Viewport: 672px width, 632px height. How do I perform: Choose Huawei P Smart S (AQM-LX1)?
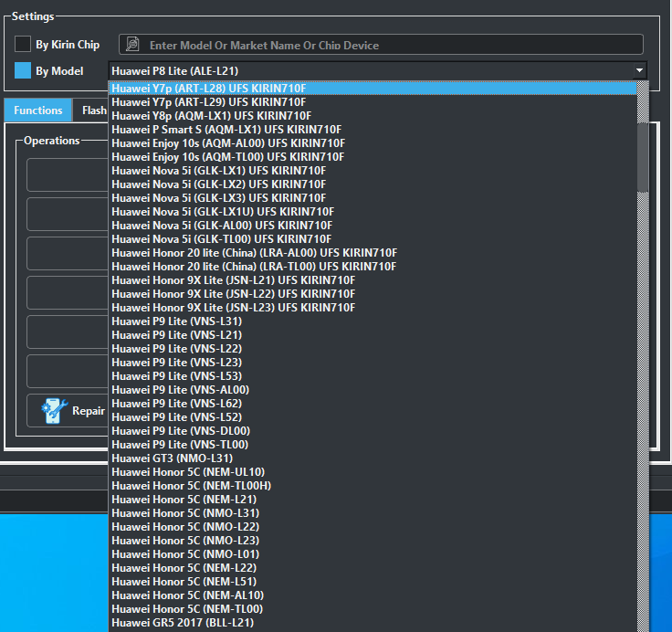[x=373, y=130]
